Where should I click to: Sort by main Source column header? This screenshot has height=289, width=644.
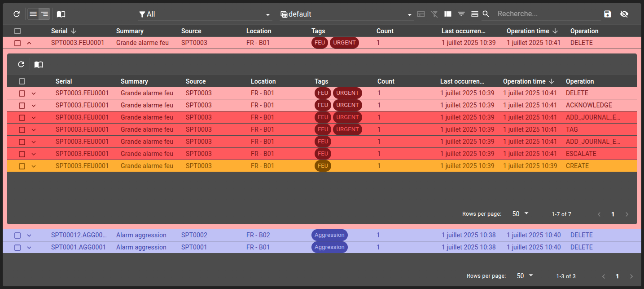coord(191,31)
